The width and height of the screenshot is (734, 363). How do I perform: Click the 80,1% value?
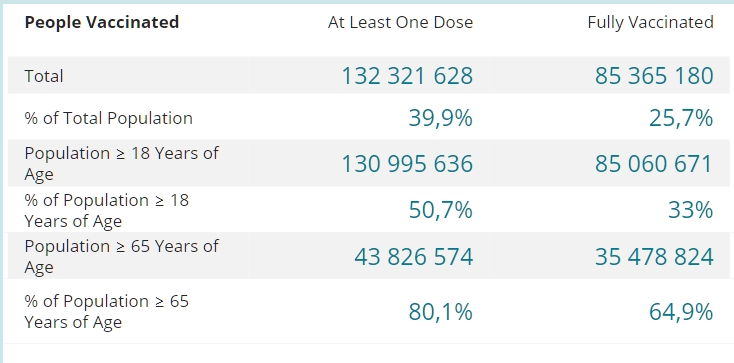[440, 312]
